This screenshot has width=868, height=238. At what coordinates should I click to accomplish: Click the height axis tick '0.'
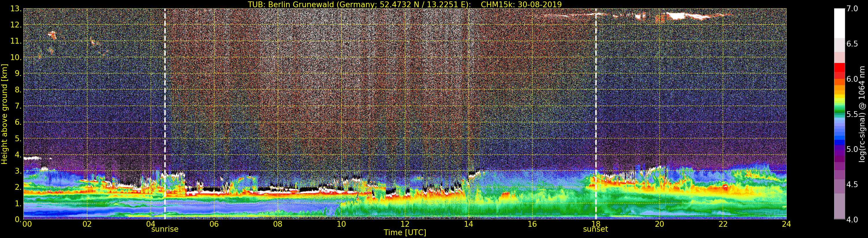18,220
